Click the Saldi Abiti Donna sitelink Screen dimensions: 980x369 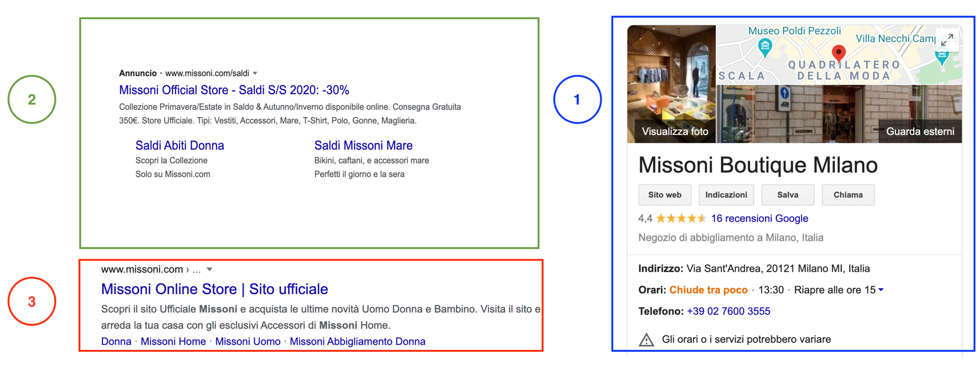click(180, 145)
